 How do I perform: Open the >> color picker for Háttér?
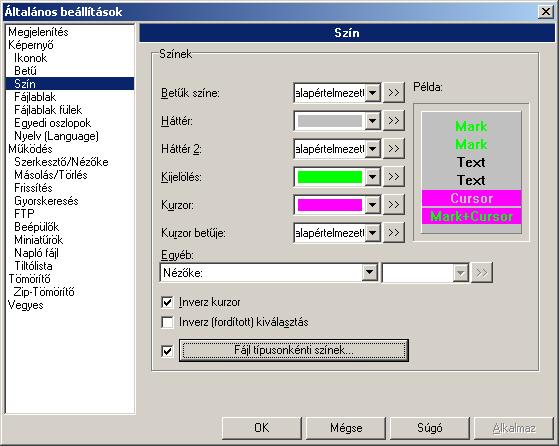pos(394,121)
